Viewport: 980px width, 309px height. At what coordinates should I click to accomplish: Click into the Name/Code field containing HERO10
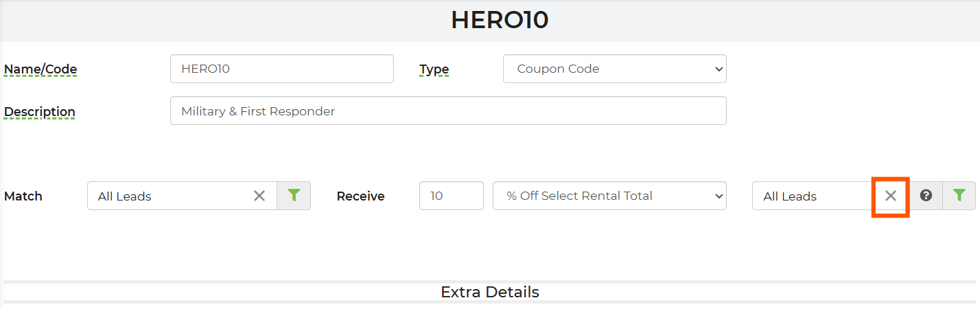coord(281,69)
